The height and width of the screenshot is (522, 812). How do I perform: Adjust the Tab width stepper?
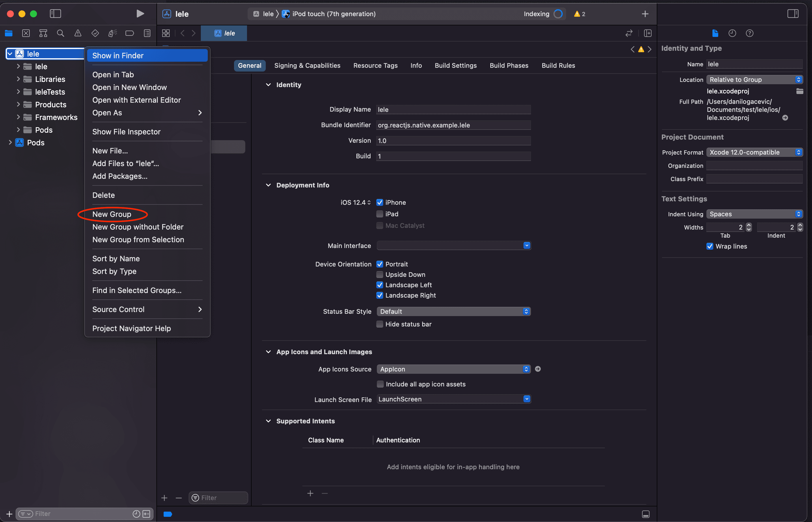(x=749, y=227)
